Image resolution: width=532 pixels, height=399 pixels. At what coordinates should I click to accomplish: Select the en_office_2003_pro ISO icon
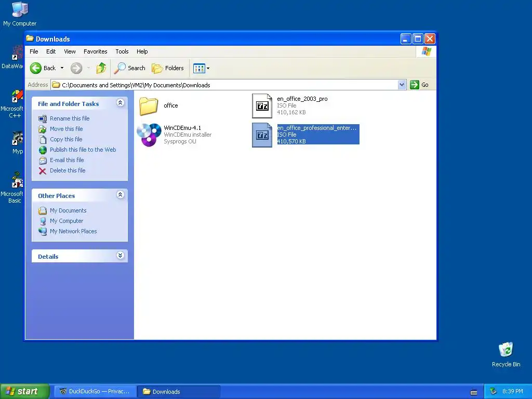262,106
